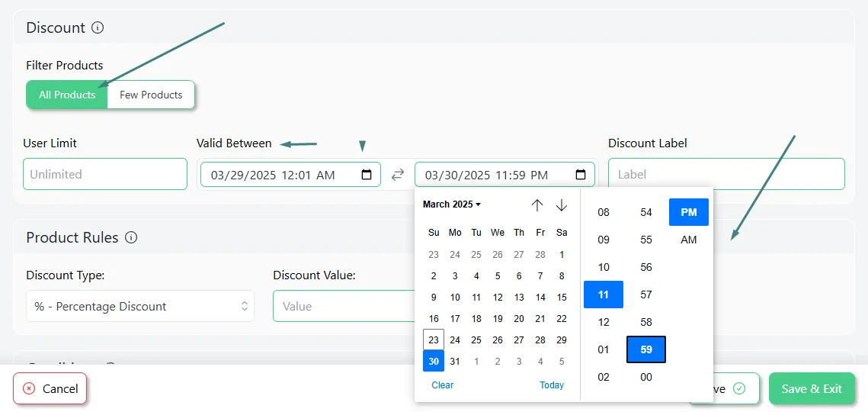Go to next month with down arrow
This screenshot has width=868, height=412.
coord(562,205)
